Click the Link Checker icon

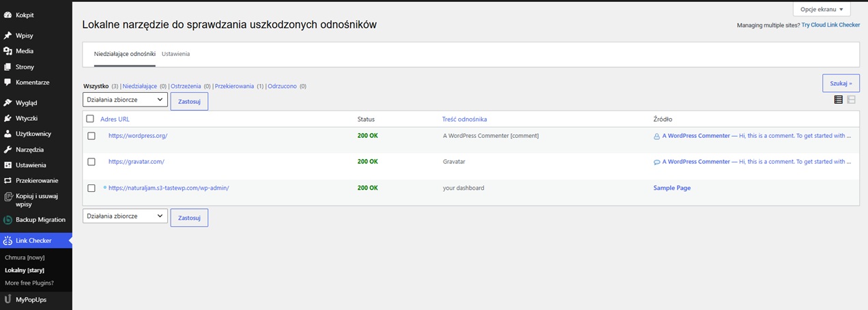8,240
